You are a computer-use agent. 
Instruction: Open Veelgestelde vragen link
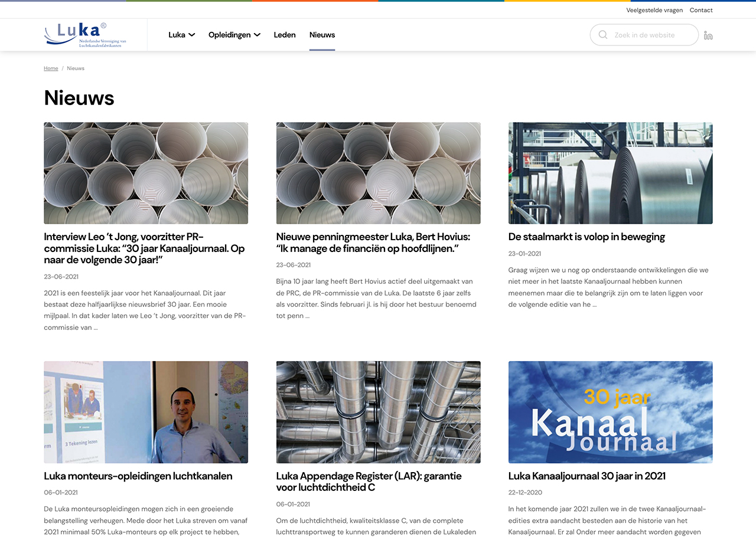pos(654,10)
